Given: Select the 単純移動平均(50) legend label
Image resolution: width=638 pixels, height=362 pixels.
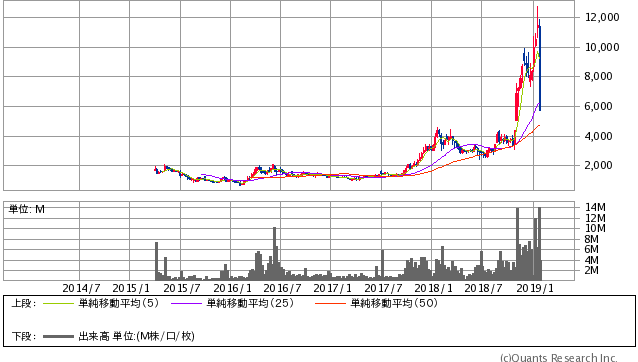Looking at the screenshot, I should 394,303.
